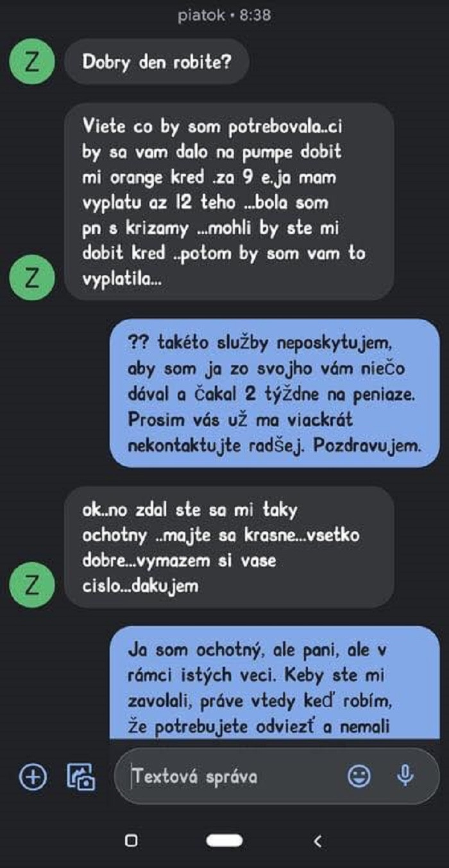The image size is (449, 868).
Task: Open the emoji picker smiley icon
Action: [x=359, y=777]
